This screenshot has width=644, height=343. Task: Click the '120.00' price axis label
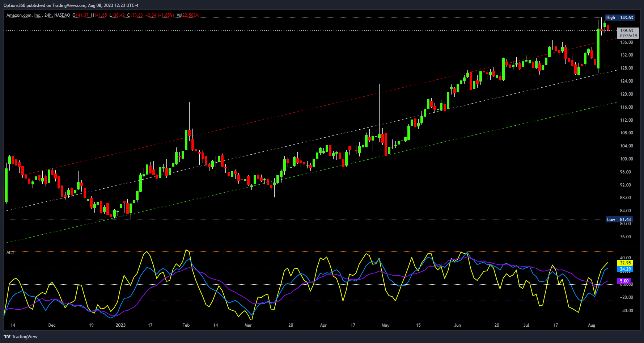(x=627, y=94)
